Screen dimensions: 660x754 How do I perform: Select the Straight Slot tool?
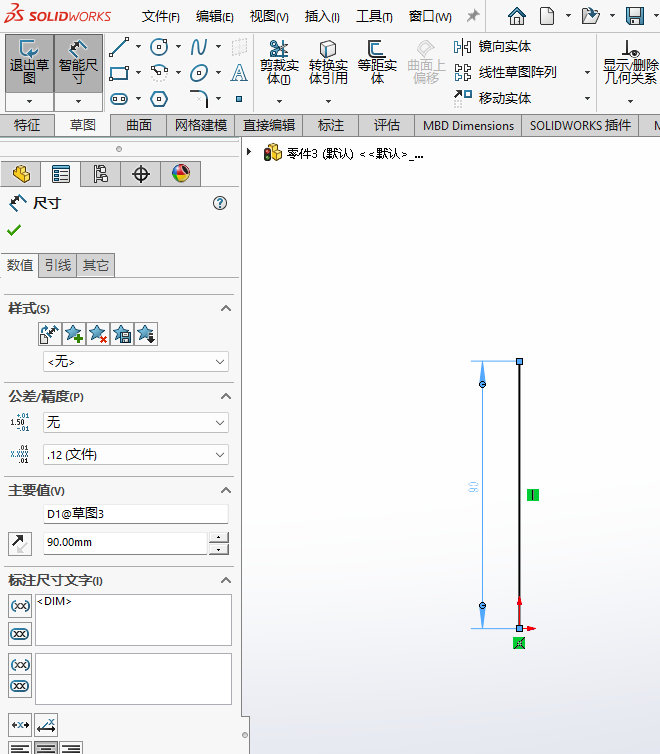[119, 99]
